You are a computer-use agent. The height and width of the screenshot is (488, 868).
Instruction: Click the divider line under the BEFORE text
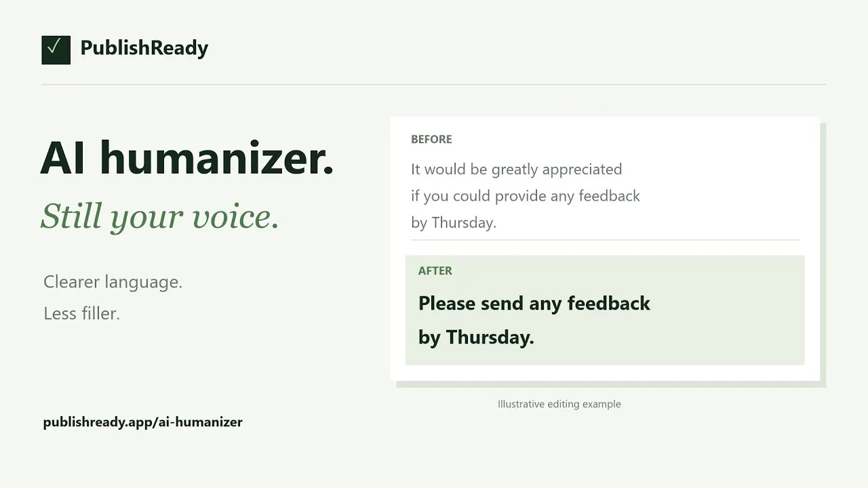605,240
